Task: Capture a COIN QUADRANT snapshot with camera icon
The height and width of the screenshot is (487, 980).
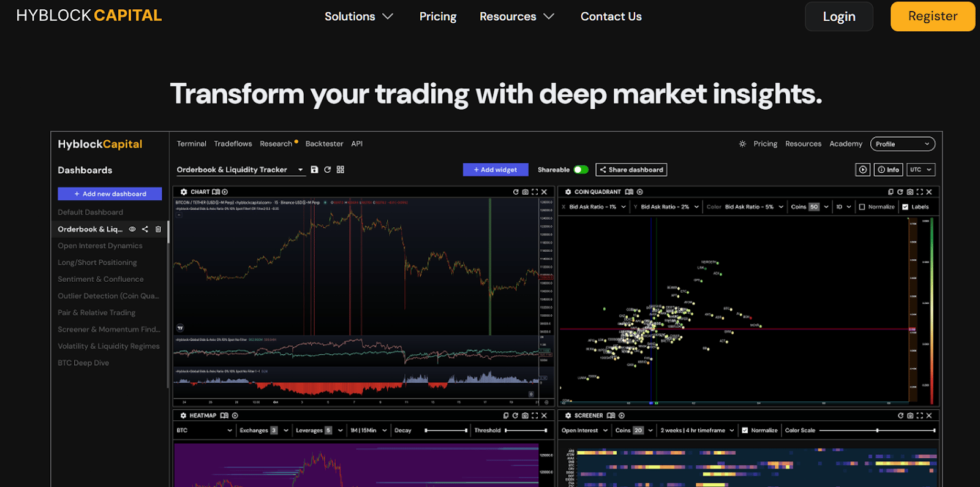Action: (x=910, y=192)
